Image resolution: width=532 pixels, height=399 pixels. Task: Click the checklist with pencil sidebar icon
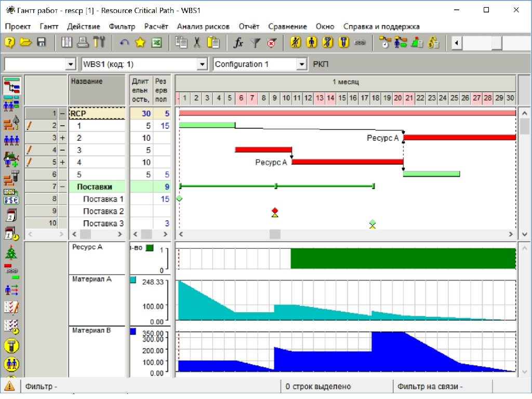[11, 308]
